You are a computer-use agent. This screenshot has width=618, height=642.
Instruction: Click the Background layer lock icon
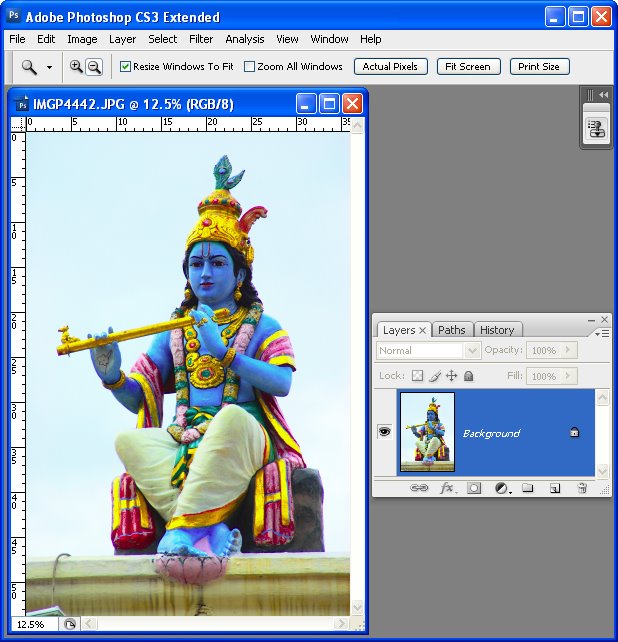(575, 432)
